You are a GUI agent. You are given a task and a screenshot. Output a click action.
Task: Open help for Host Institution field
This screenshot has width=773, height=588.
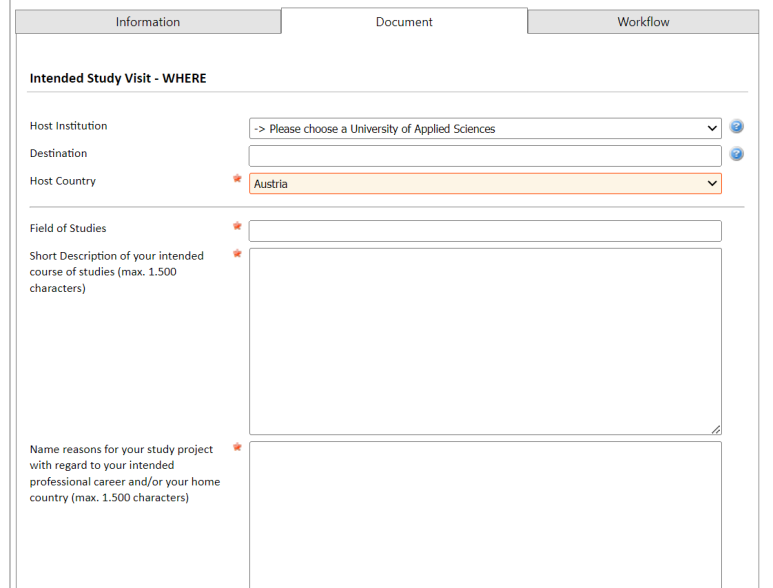[x=736, y=127]
